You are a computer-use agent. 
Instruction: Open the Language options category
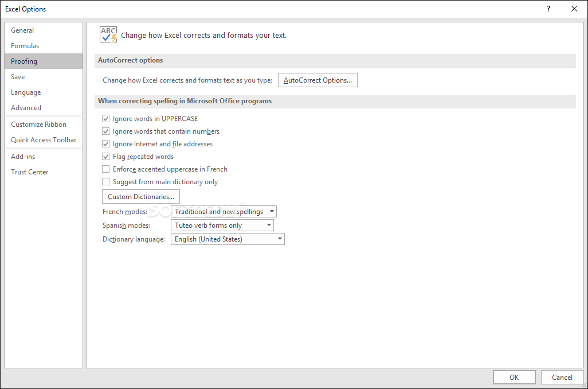point(44,92)
